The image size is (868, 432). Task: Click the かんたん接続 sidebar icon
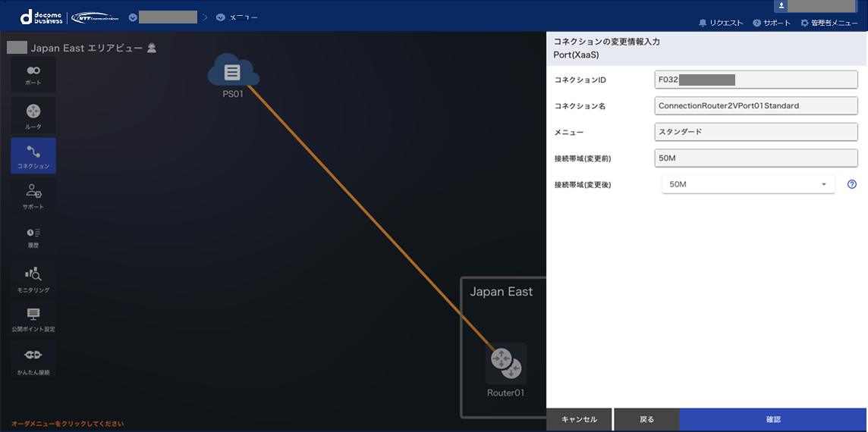point(33,360)
